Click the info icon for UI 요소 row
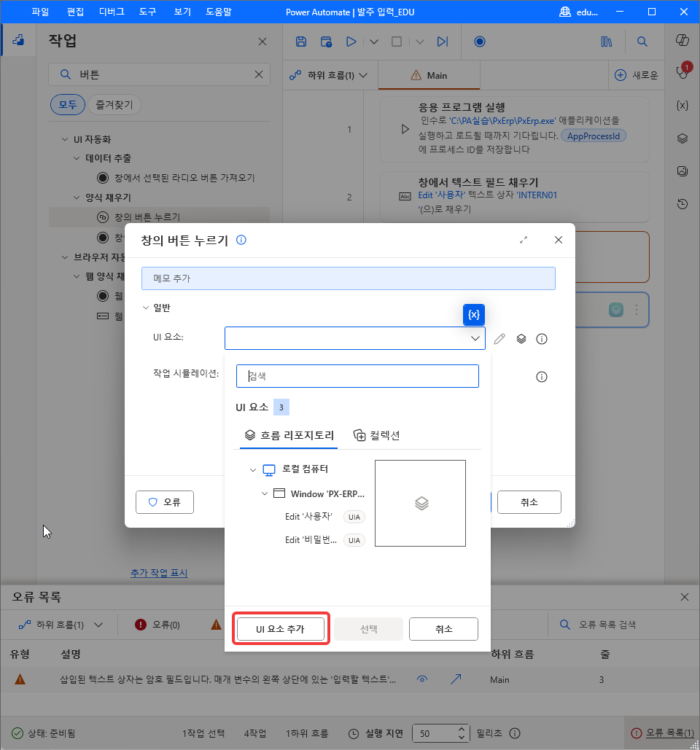Screen dimensions: 700x750 [542, 339]
